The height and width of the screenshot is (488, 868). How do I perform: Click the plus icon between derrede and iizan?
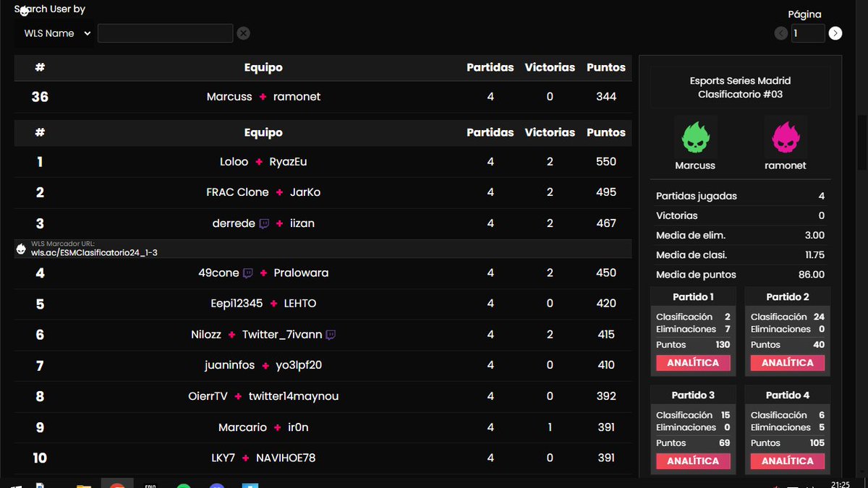point(280,223)
